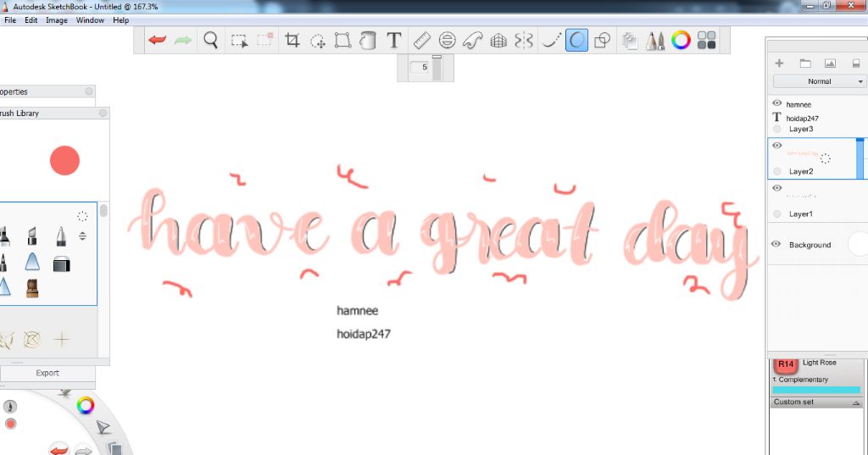868x455 pixels.
Task: Toggle the lock circle beside Layer1
Action: pyautogui.click(x=776, y=214)
